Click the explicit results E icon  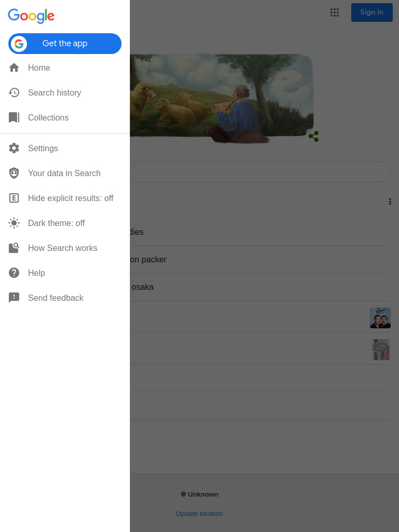tap(14, 198)
